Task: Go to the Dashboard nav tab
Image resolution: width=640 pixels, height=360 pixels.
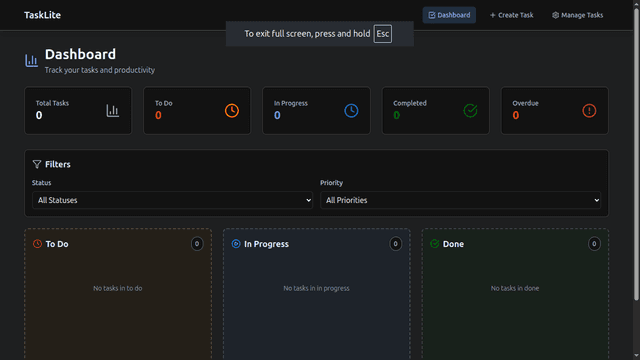Action: tap(449, 15)
